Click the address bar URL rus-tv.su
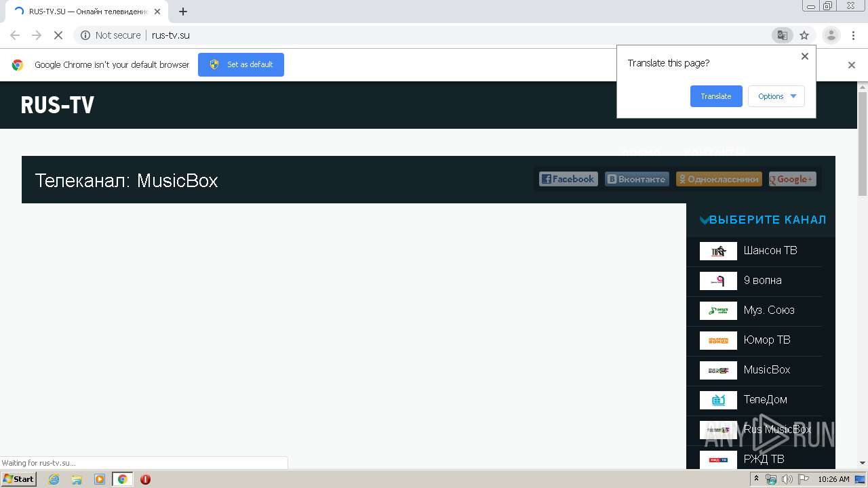Viewport: 868px width, 488px height. 170,35
